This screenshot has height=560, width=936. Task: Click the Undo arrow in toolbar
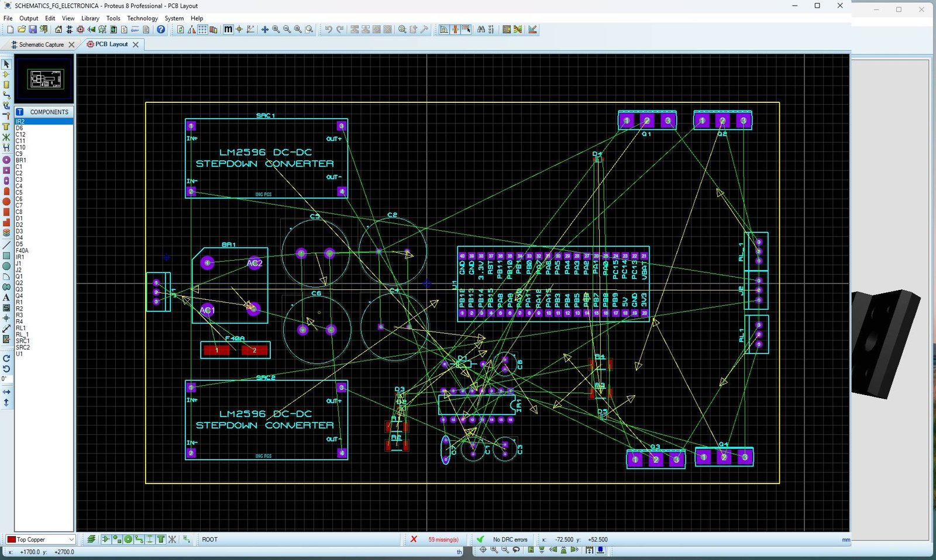[x=328, y=29]
